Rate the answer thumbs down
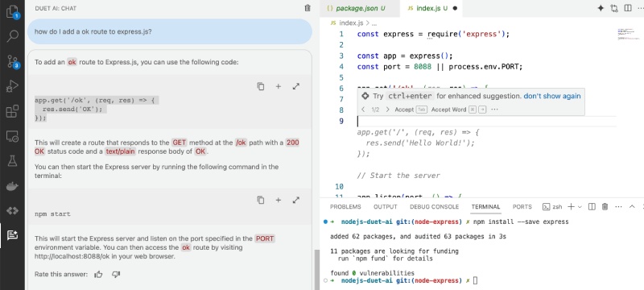Screen dimensions: 644x290 [116, 274]
